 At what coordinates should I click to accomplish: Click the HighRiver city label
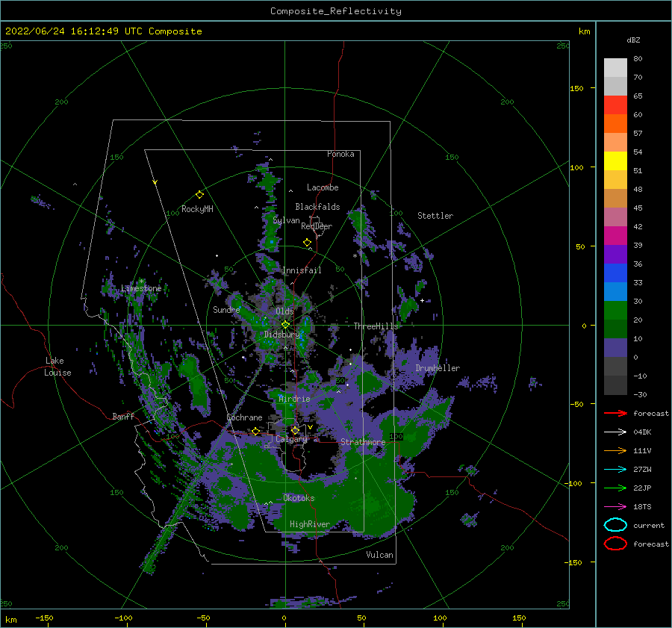pos(310,524)
